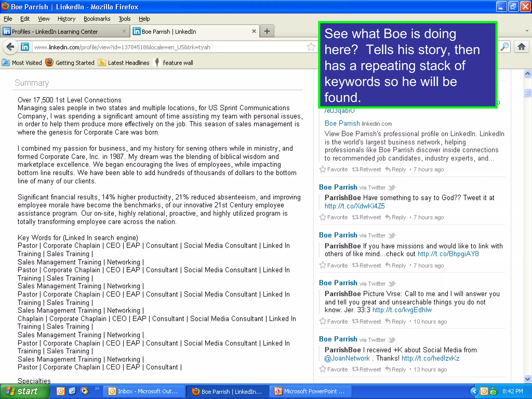532x399 pixels.
Task: Open link http://t.co/kvgEdhlw
Action: pos(402,310)
